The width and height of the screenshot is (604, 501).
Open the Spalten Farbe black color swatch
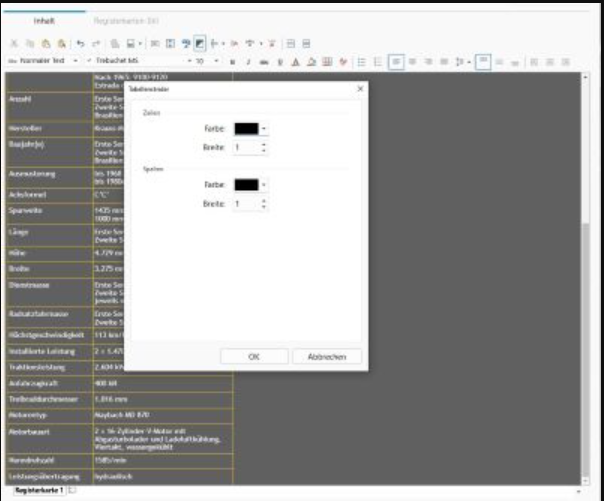[x=246, y=185]
